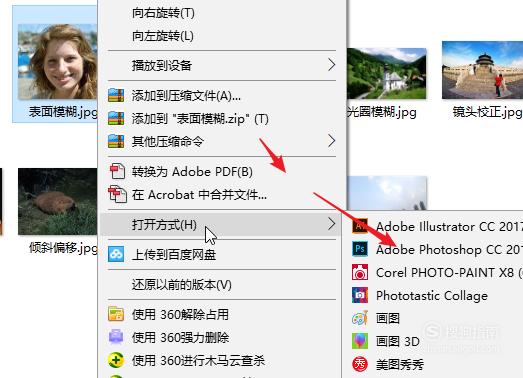
Task: Click PDF icon next to 转换为 Adobe PDF
Action: tap(117, 171)
